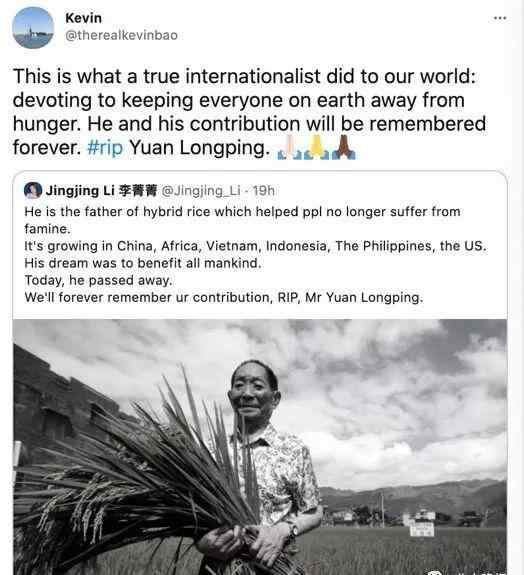Viewport: 524px width, 575px height.
Task: Click the main tweet text about internationalist
Action: coord(249,112)
